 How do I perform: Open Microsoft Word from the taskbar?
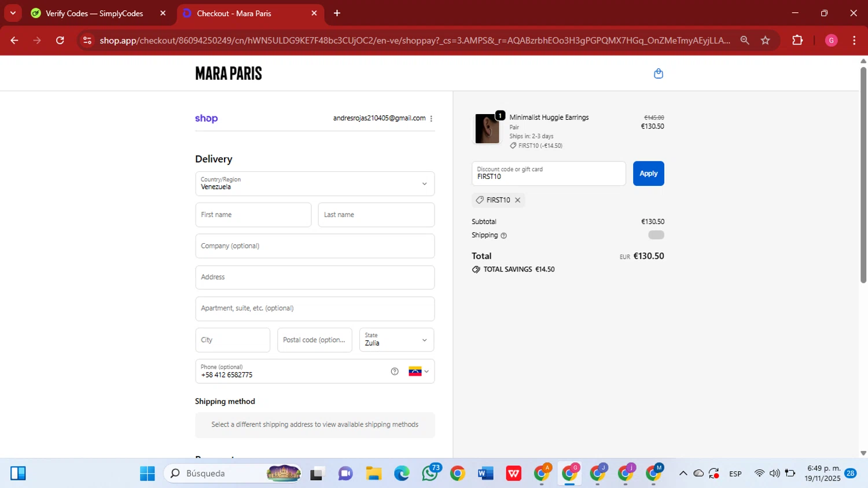(x=486, y=474)
